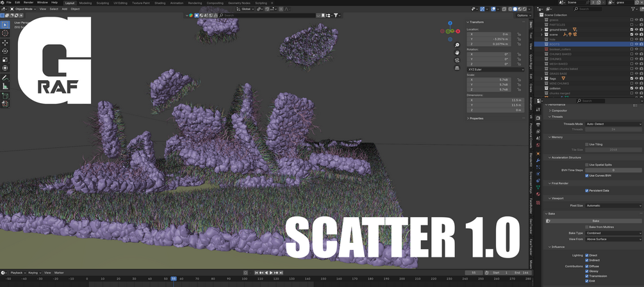Enable Bake from Multires checkbox
The height and width of the screenshot is (287, 644).
[x=587, y=227]
